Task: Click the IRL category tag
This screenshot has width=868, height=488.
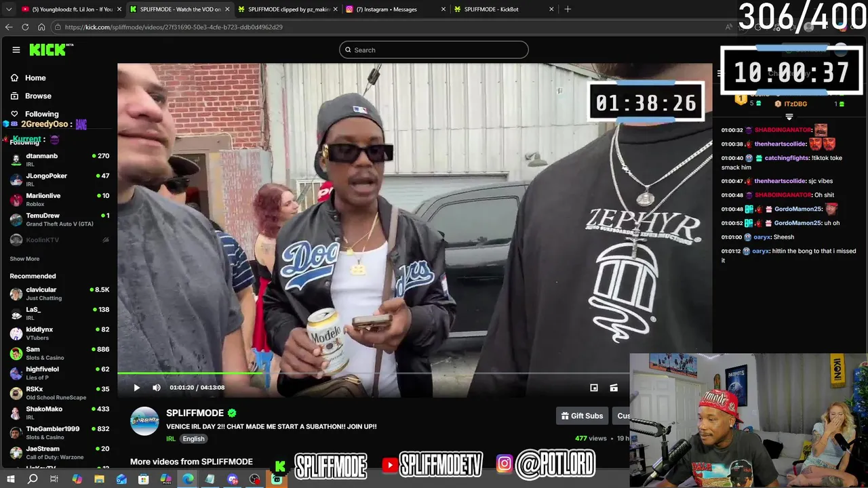Action: click(171, 439)
